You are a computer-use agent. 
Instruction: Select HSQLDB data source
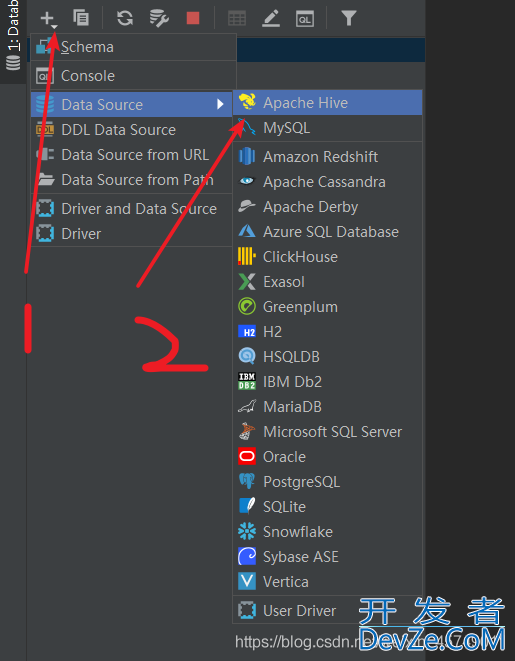point(327,357)
